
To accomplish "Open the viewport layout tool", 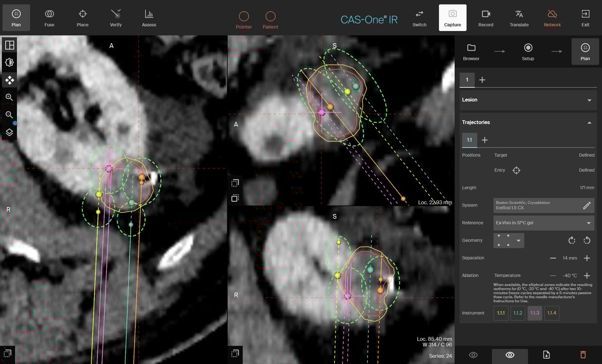I will [9, 45].
